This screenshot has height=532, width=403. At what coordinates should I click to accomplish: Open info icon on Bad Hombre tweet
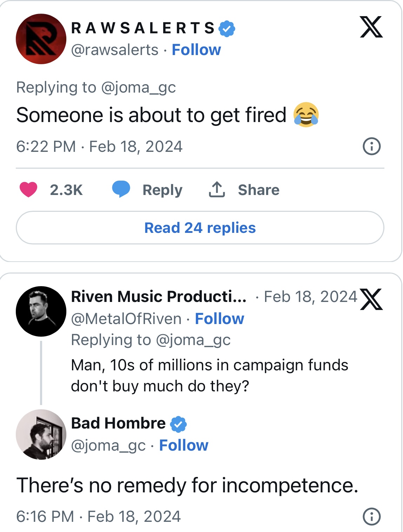tap(371, 516)
